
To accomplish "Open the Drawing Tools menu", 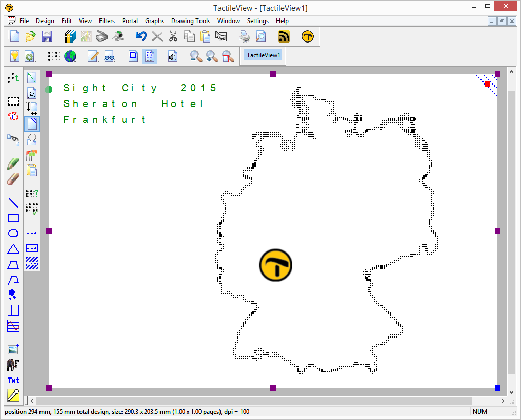I will (190, 21).
